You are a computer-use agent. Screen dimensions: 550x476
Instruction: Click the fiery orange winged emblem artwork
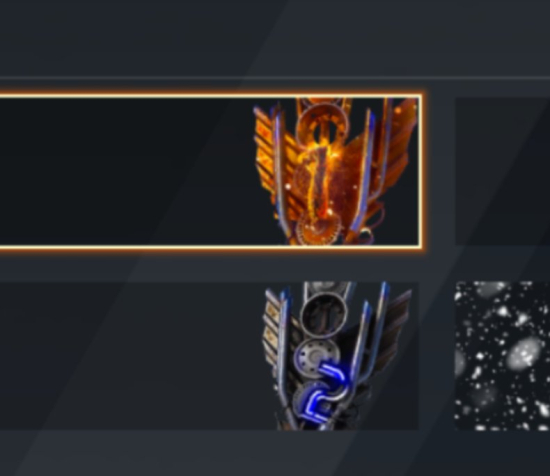tap(336, 172)
